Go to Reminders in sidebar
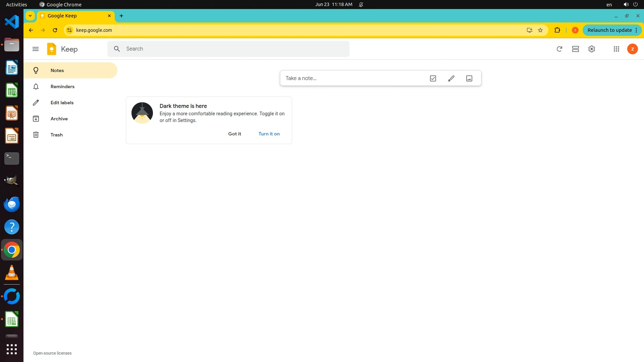 pos(62,86)
